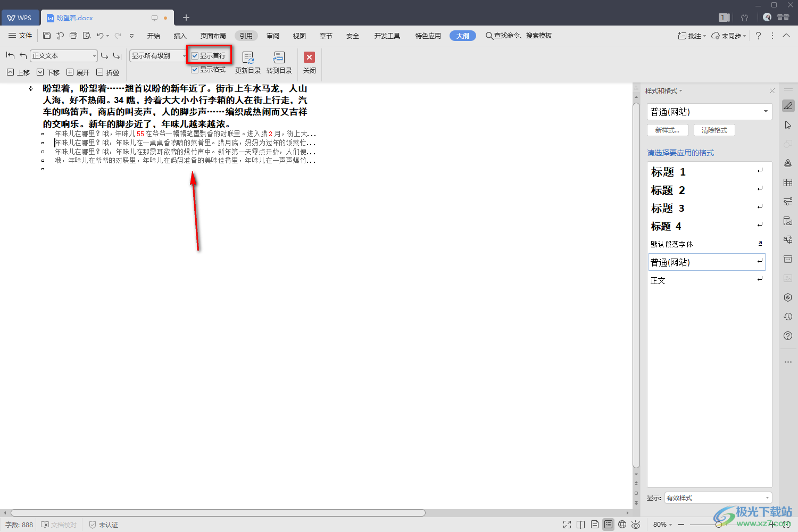The image size is (798, 532).
Task: Switch to web layout globe icon
Action: [622, 525]
